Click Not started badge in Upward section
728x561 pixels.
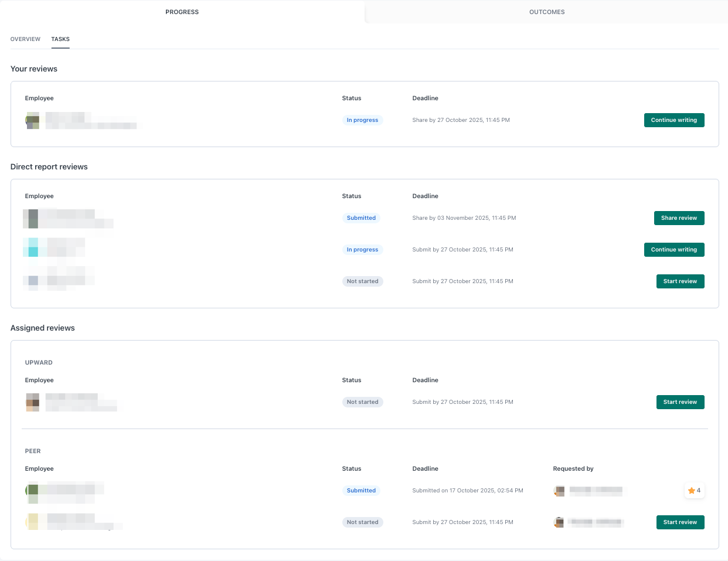click(362, 402)
